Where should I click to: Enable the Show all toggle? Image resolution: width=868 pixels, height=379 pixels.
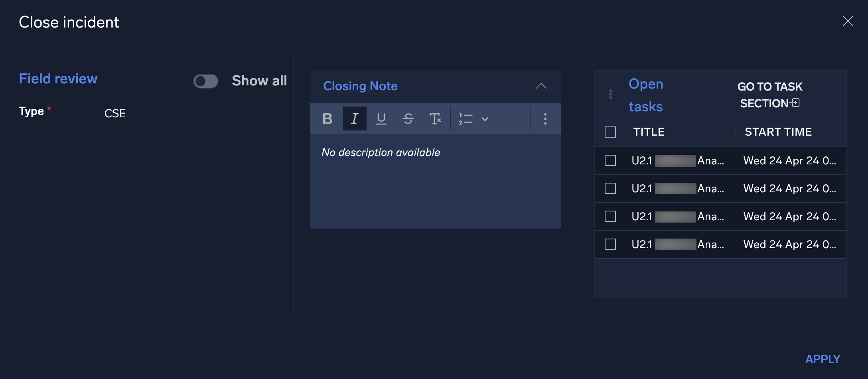(x=205, y=81)
